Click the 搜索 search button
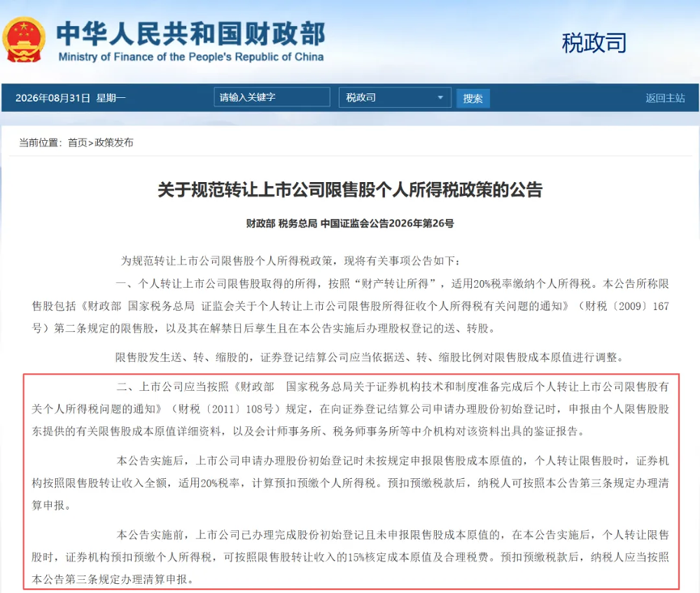 [473, 98]
